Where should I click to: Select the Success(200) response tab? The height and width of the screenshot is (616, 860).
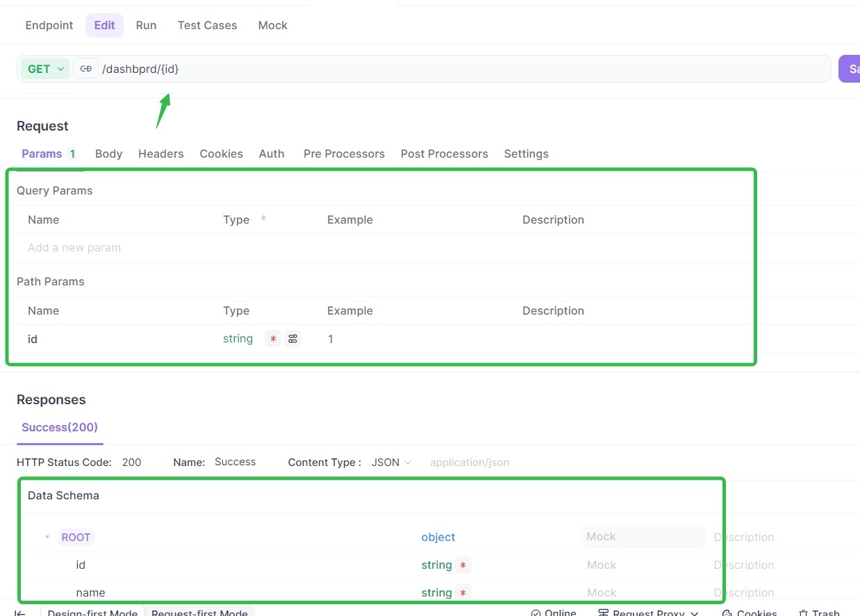coord(60,428)
